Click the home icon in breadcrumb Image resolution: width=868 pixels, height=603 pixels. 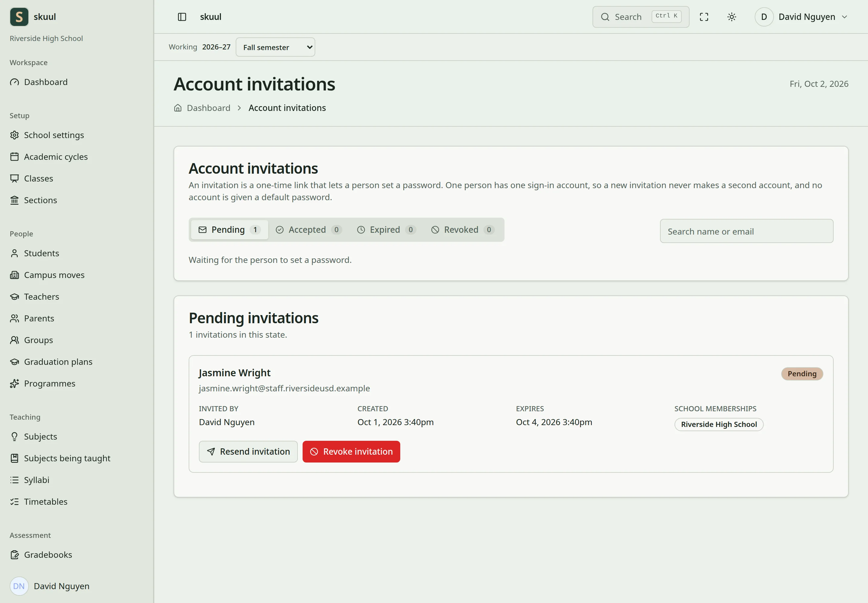coord(178,108)
